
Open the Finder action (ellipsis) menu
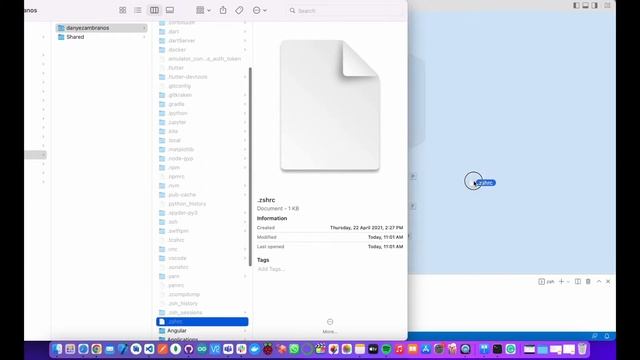coord(260,10)
